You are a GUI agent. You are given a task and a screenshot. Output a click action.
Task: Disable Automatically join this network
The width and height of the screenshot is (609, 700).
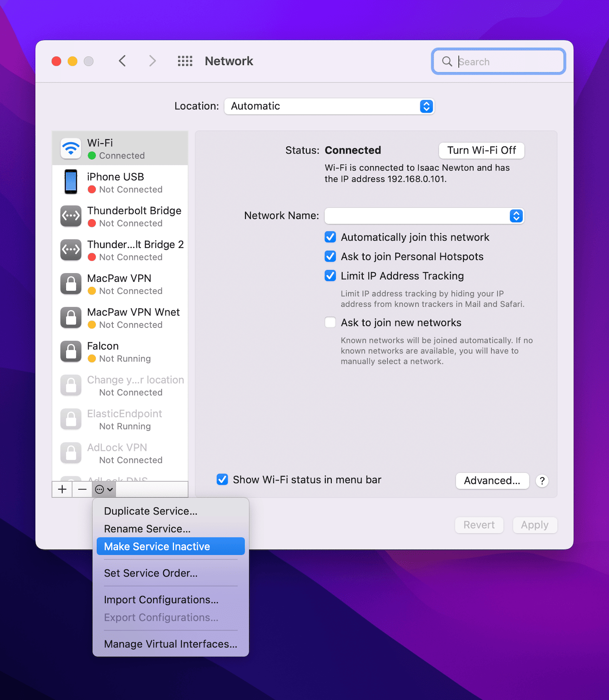330,237
